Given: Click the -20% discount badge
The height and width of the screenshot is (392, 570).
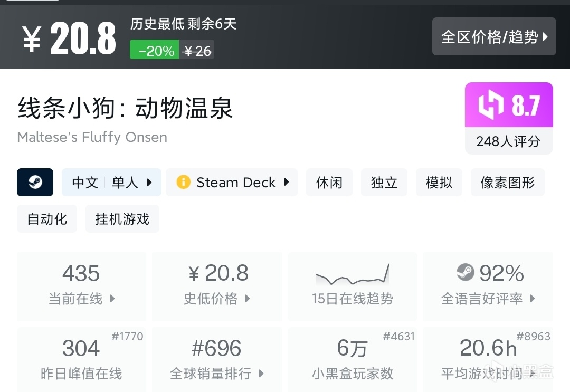Looking at the screenshot, I should (x=155, y=51).
